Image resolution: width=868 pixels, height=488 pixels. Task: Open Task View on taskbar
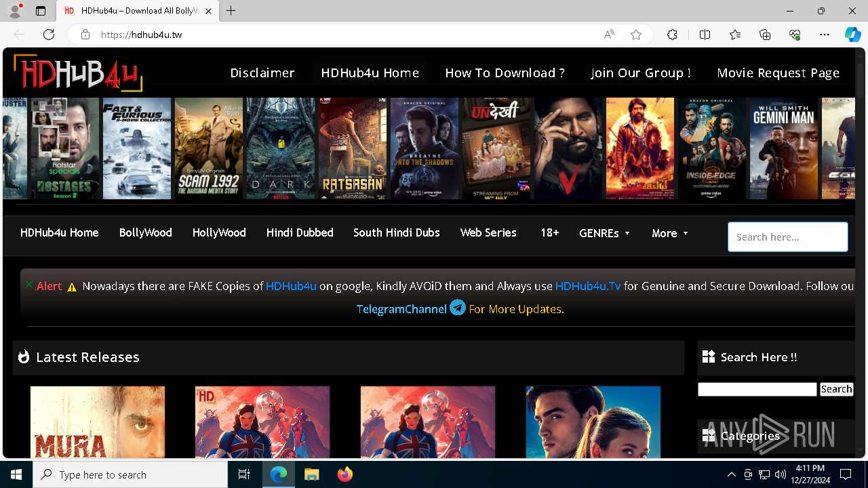[244, 474]
